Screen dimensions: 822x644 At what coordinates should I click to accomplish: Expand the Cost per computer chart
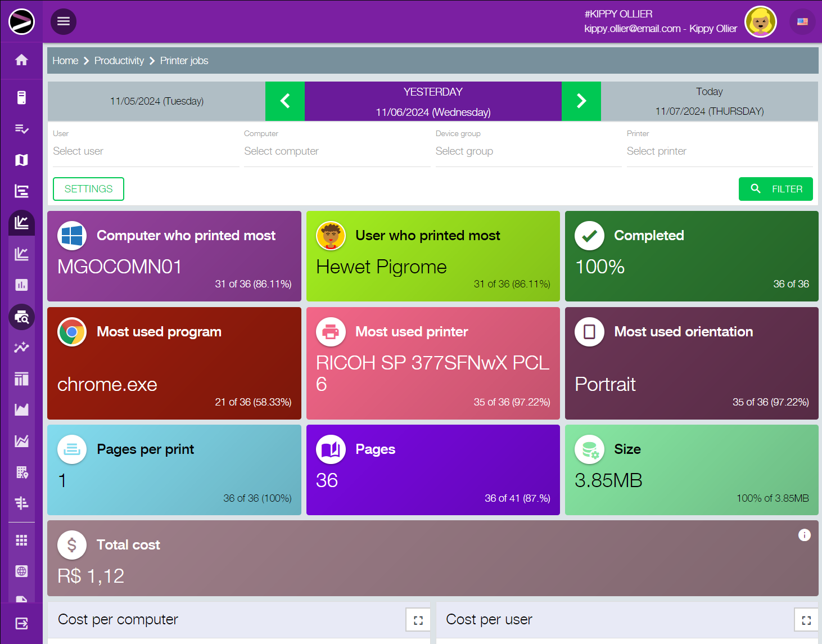coord(418,620)
